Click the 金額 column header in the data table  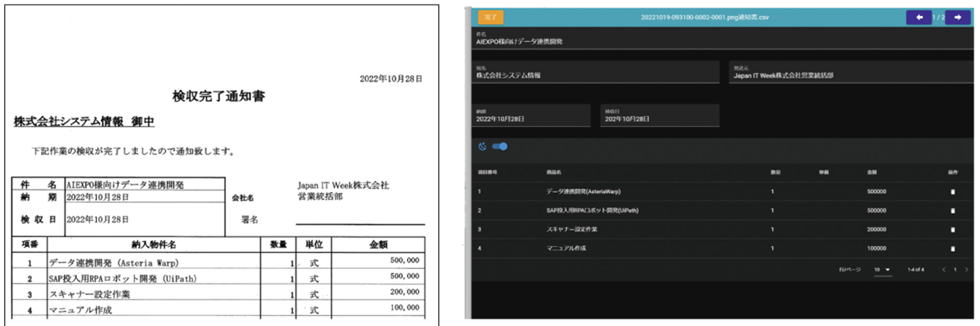click(x=872, y=172)
